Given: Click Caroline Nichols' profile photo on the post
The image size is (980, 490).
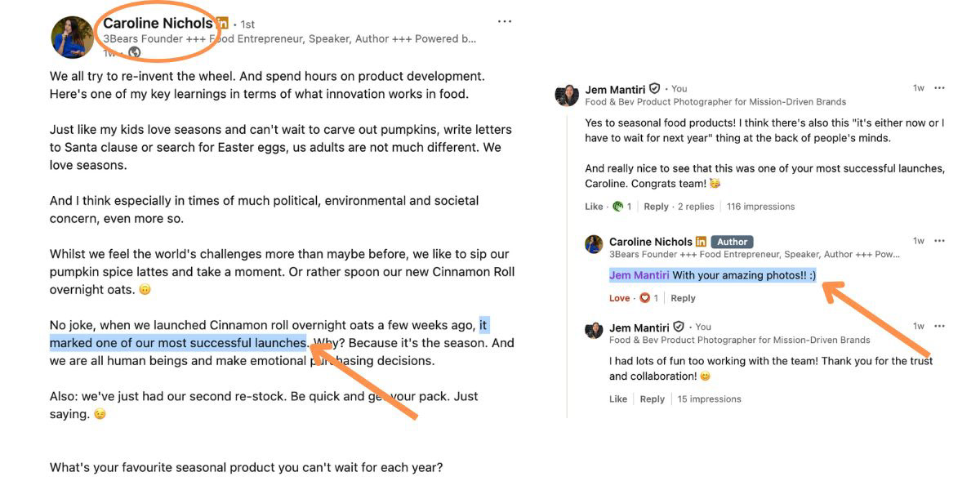Looking at the screenshot, I should [x=72, y=38].
